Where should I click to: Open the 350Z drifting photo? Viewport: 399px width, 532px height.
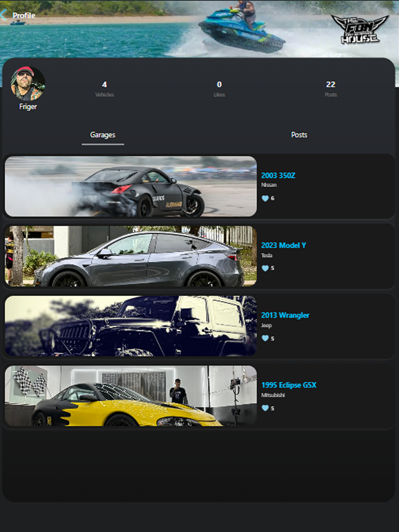131,186
